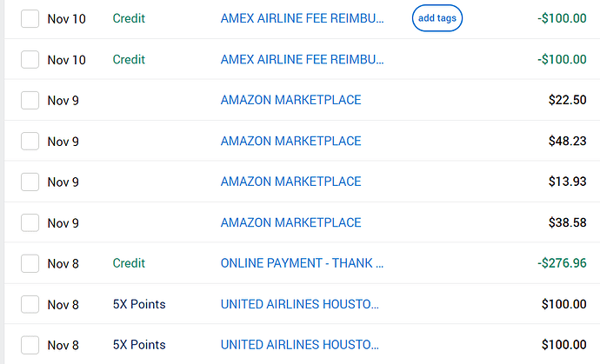Mark checkbox for the $38.58 Amazon purchase
600x364 pixels.
click(x=30, y=222)
